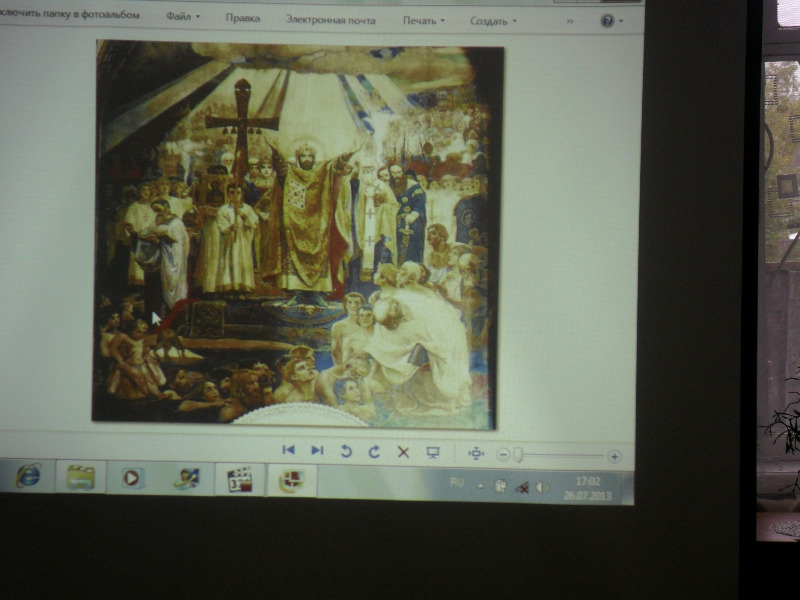800x600 pixels.
Task: Delete the current photo with red X
Action: 403,452
